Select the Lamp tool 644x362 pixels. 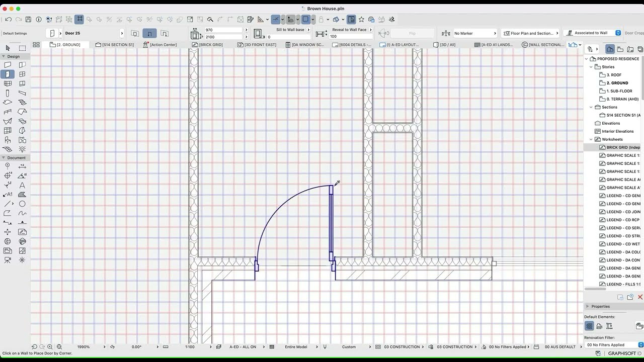pos(22,149)
